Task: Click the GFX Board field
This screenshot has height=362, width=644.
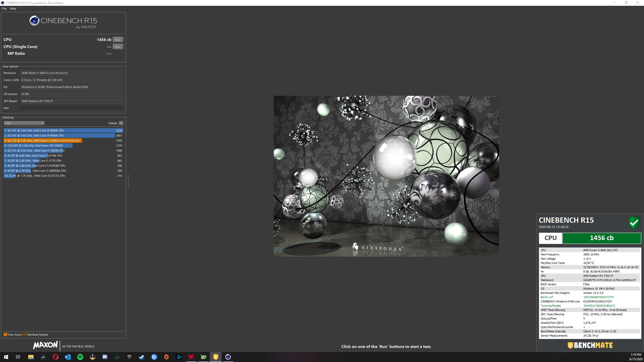Action: coord(72,101)
